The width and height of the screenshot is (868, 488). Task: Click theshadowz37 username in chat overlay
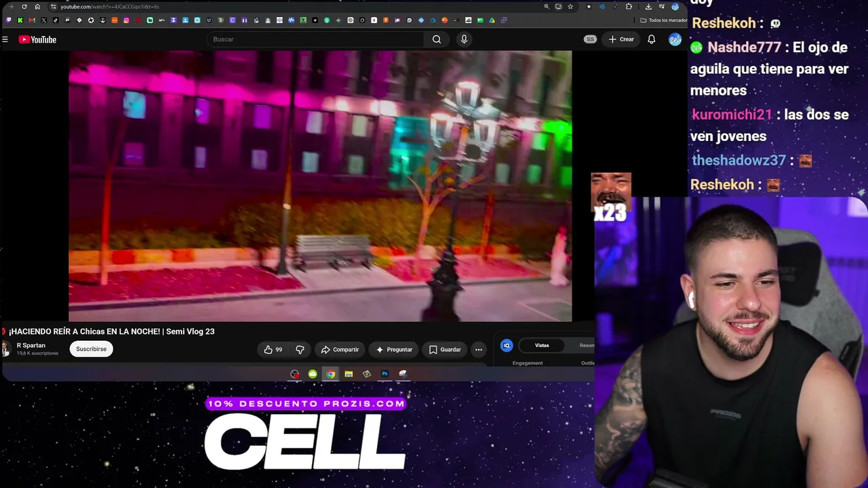(738, 161)
